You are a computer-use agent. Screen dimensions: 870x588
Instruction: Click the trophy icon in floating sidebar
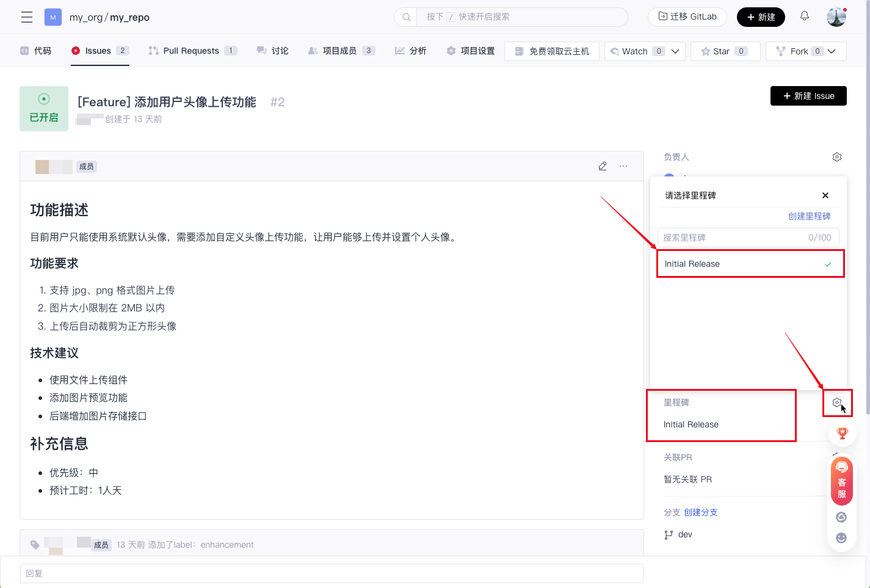842,433
